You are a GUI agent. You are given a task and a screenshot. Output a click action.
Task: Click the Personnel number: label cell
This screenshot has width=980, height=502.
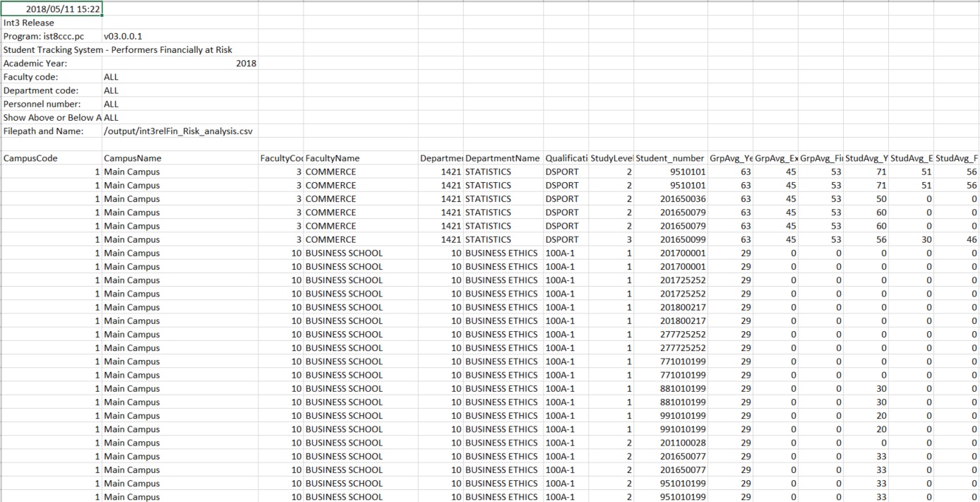click(x=42, y=104)
